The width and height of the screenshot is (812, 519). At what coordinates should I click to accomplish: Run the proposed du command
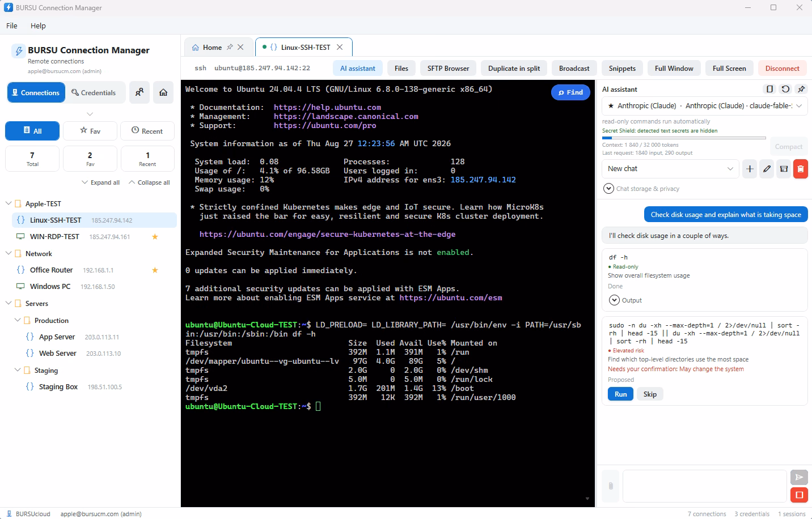pyautogui.click(x=621, y=394)
